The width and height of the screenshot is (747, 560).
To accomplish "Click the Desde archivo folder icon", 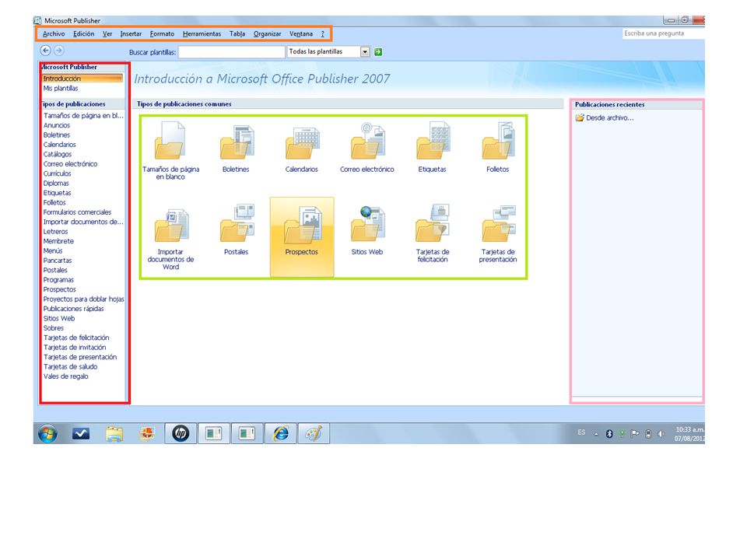I will tap(579, 117).
